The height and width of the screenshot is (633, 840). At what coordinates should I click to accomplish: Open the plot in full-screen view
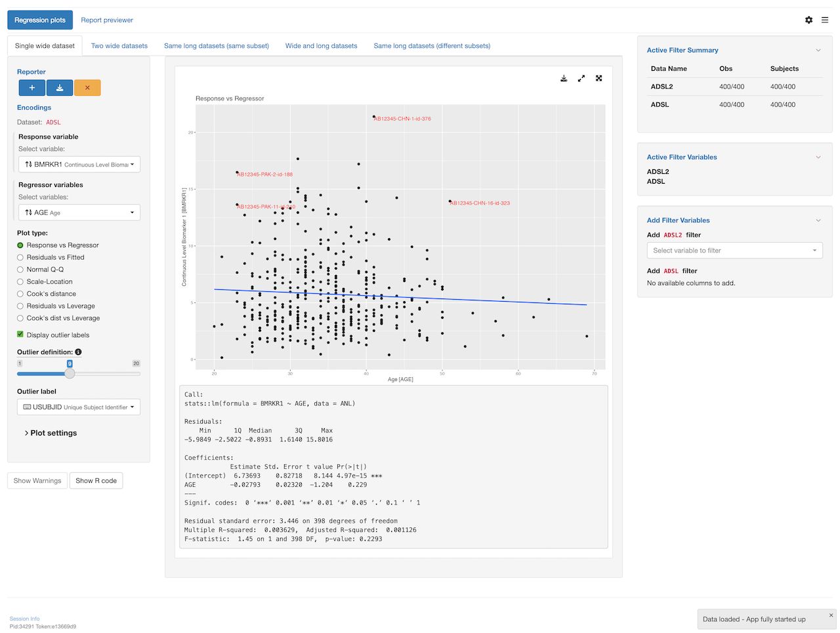[599, 78]
